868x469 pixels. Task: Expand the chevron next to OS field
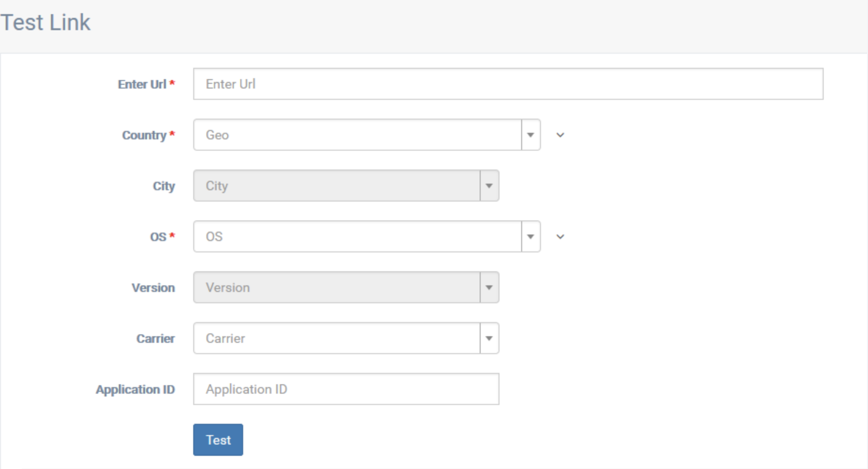pyautogui.click(x=560, y=236)
